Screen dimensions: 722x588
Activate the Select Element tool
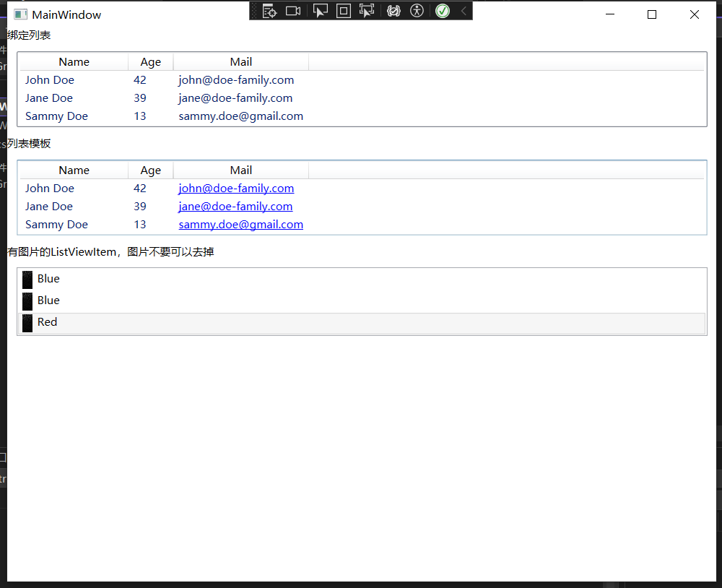[320, 11]
